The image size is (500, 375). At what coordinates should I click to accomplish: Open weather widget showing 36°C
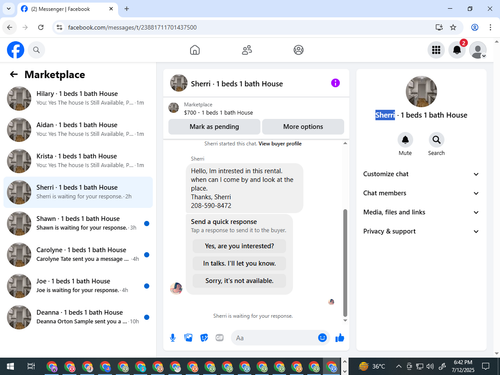coord(372,367)
